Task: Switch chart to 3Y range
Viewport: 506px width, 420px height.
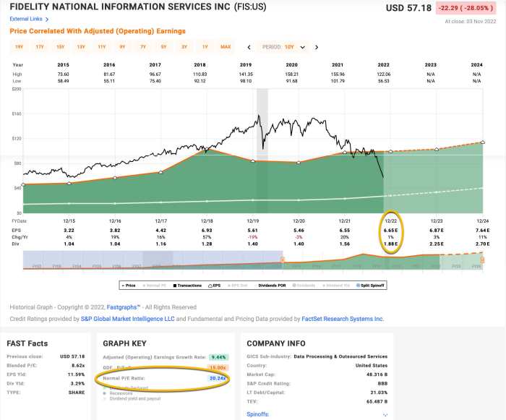Action: click(184, 47)
